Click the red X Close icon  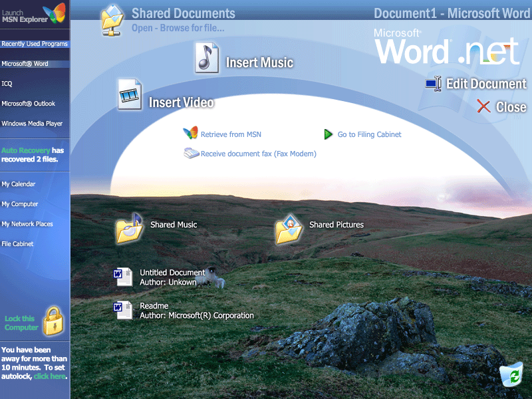coord(483,106)
